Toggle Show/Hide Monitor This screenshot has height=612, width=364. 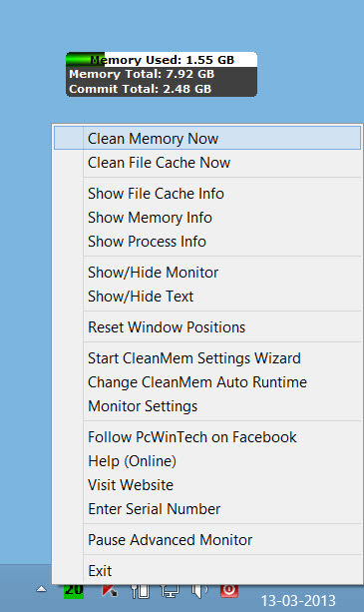[207, 273]
